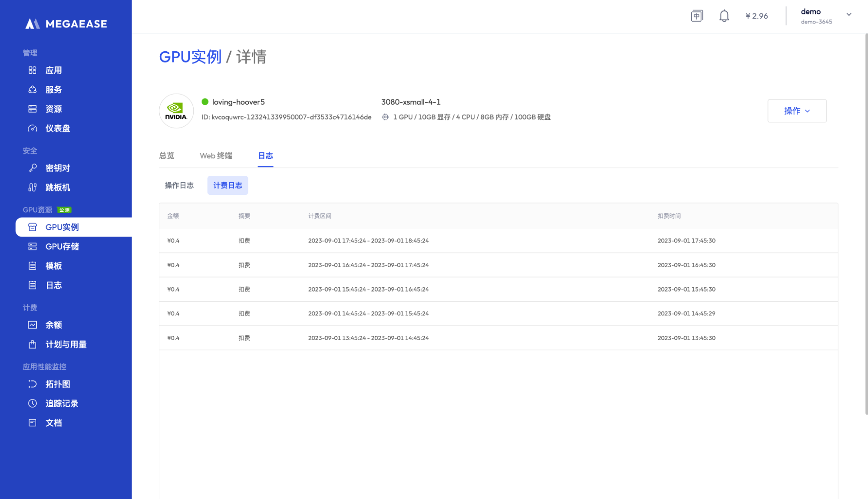Select the 日志 tab in instance details
The image size is (868, 499).
click(x=265, y=156)
